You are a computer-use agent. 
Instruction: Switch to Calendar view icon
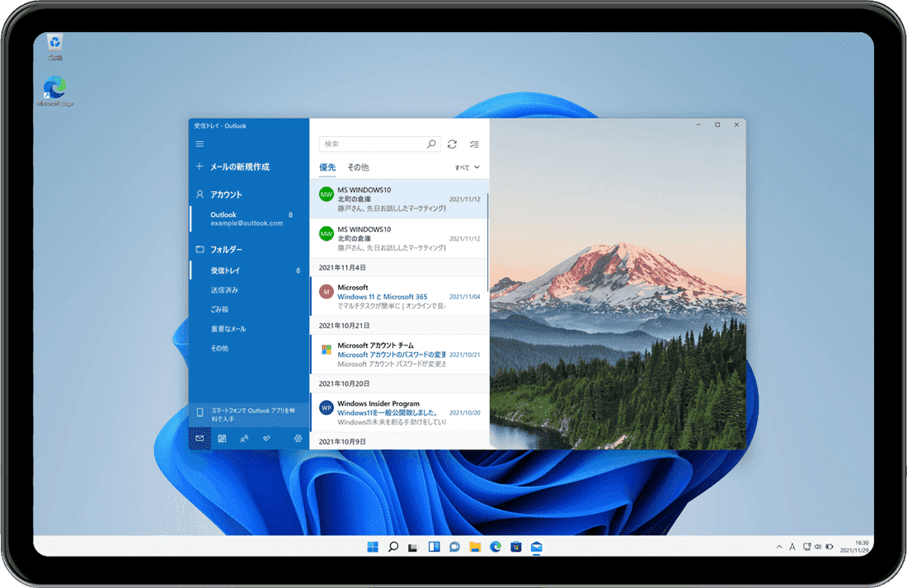click(x=222, y=439)
